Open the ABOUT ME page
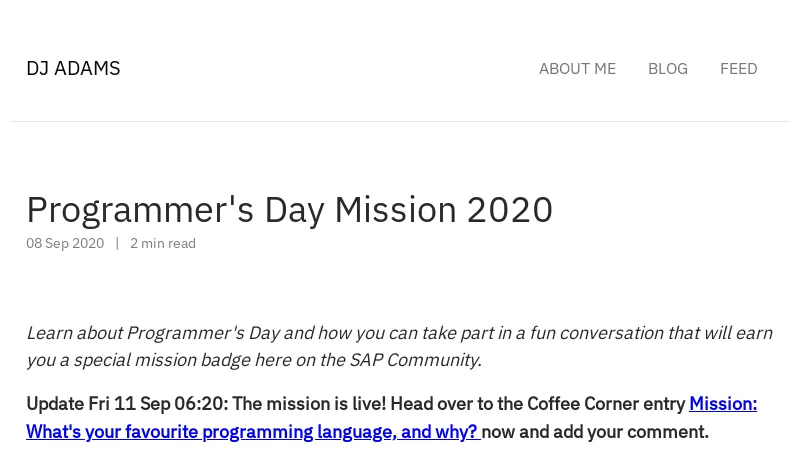This screenshot has height=450, width=800. 577,69
